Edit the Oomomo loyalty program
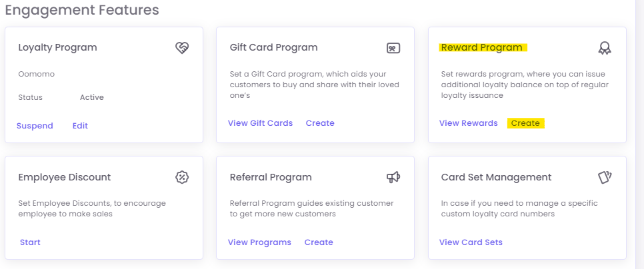 click(x=80, y=126)
